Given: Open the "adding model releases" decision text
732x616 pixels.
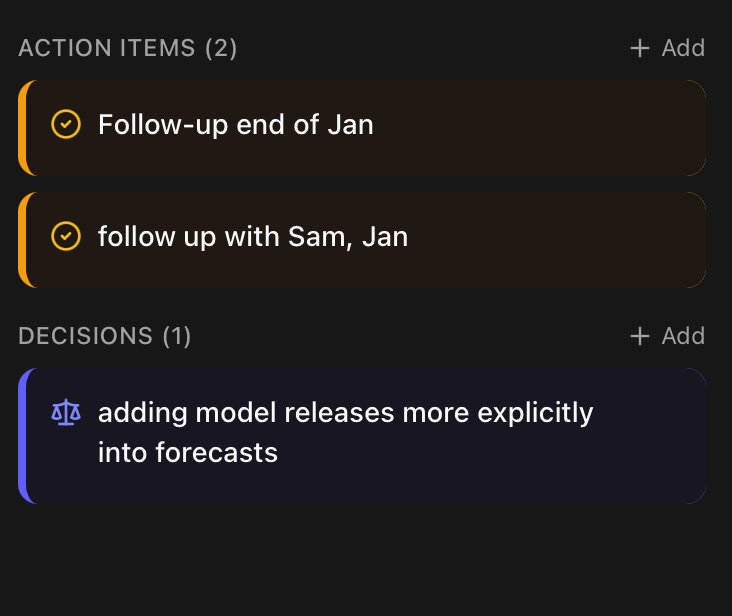Looking at the screenshot, I should 345,413.
